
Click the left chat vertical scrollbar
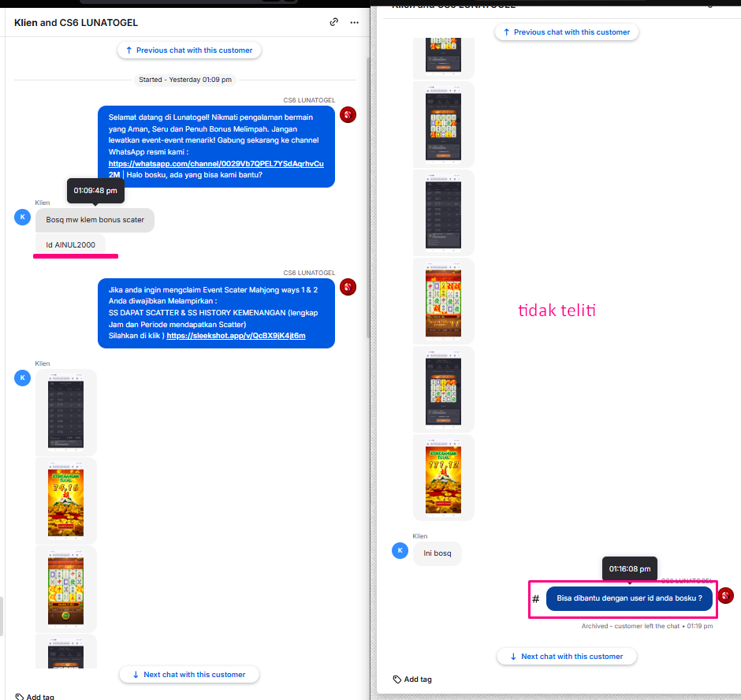click(x=368, y=199)
